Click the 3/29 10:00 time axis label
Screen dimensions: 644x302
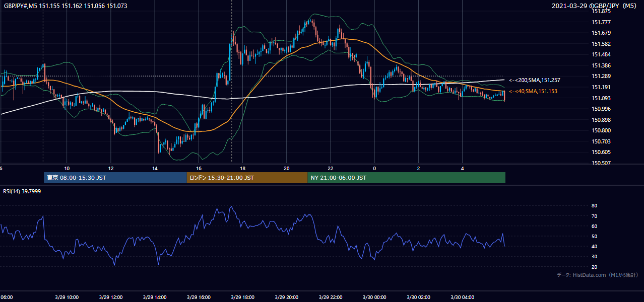pos(67,297)
